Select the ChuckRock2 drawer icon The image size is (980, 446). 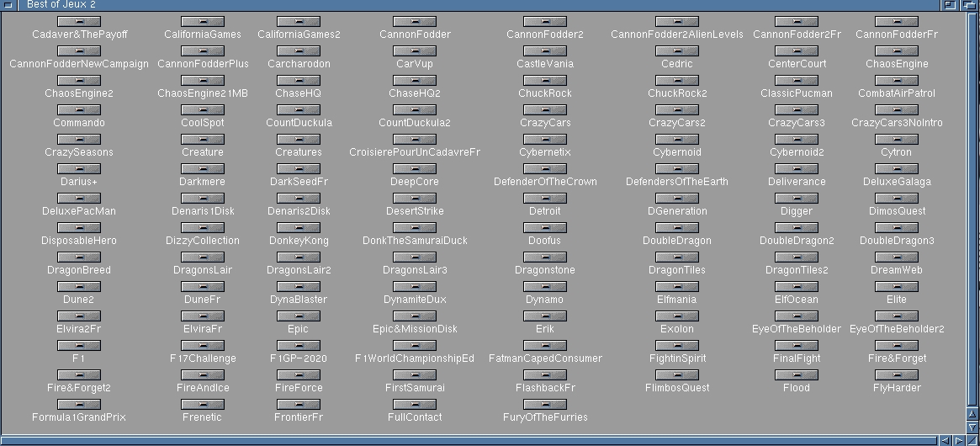pos(677,80)
